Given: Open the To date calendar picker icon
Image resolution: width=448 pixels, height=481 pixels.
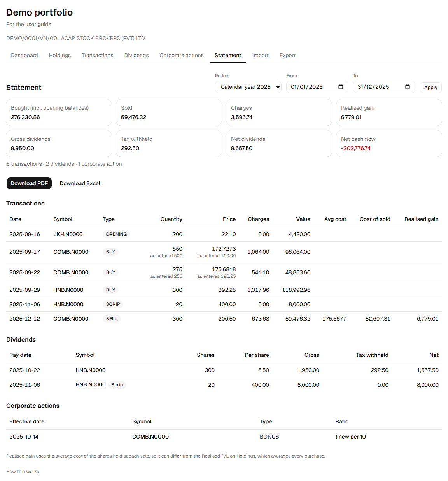Looking at the screenshot, I should click(408, 87).
